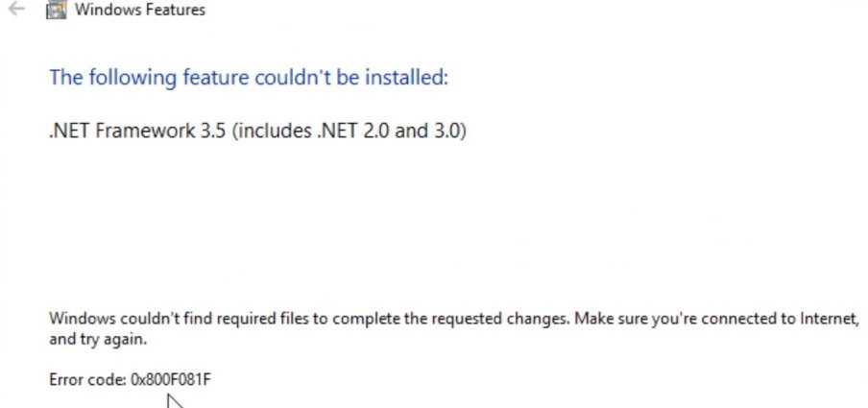Click the '3.0)' at the feature line end
Viewport: 868px width, 408px height.
(449, 131)
